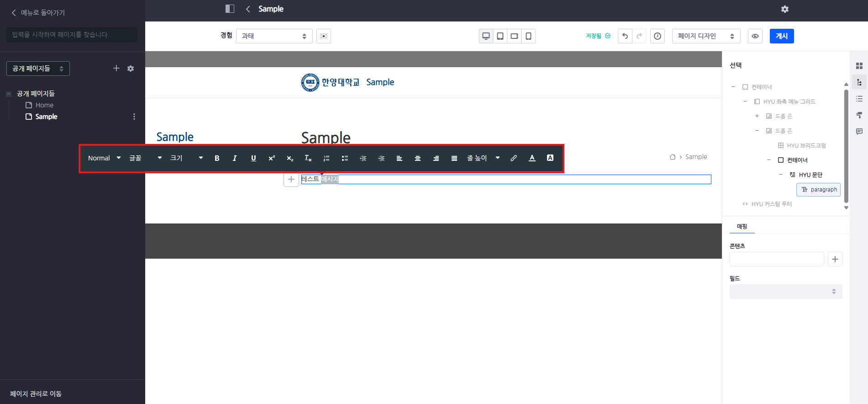The height and width of the screenshot is (404, 868).
Task: Toggle bold formatting in text toolbar
Action: pyautogui.click(x=217, y=158)
